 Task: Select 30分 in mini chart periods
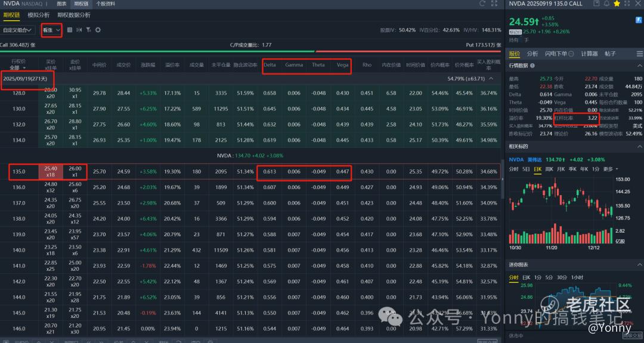pyautogui.click(x=562, y=278)
